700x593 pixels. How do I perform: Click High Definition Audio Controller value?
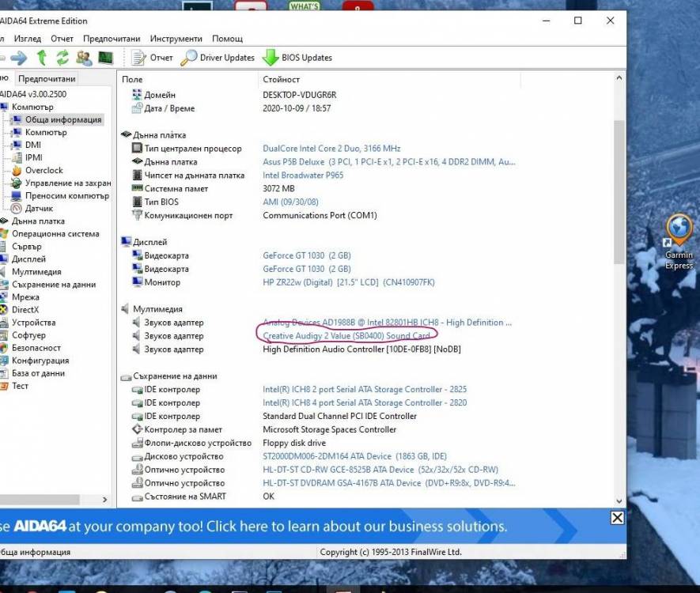click(x=361, y=349)
